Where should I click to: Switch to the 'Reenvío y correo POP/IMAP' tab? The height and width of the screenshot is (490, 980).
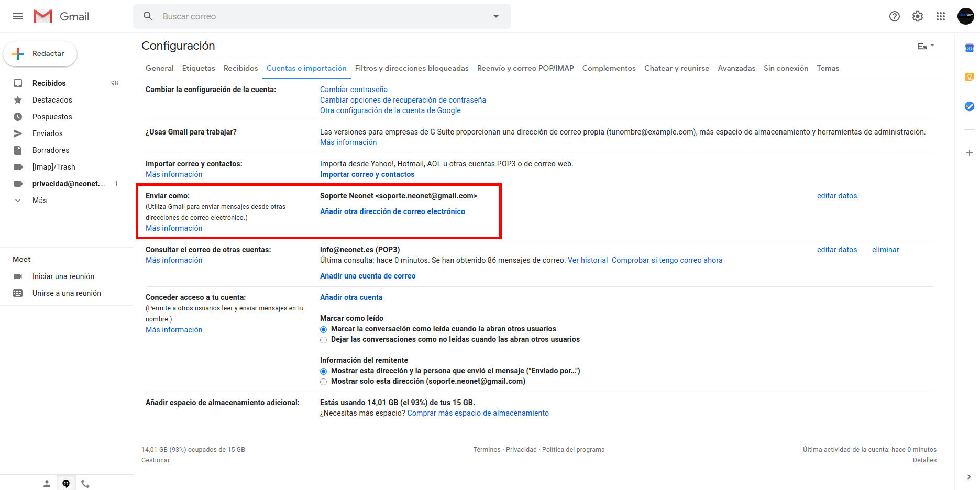[x=525, y=68]
